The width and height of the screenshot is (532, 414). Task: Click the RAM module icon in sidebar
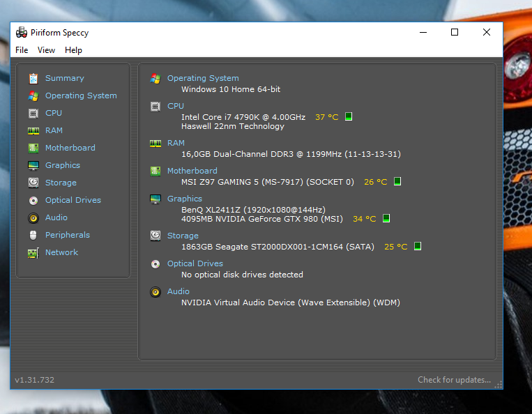tap(33, 130)
